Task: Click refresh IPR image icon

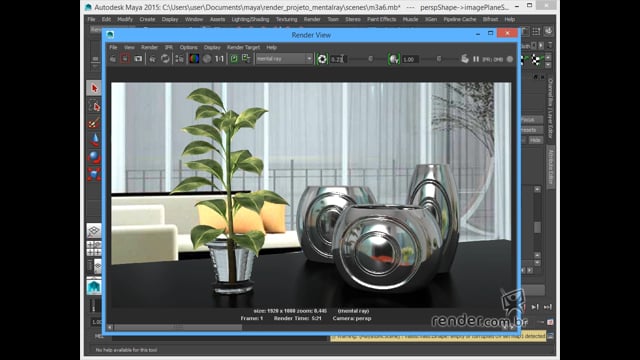Action: (x=165, y=59)
